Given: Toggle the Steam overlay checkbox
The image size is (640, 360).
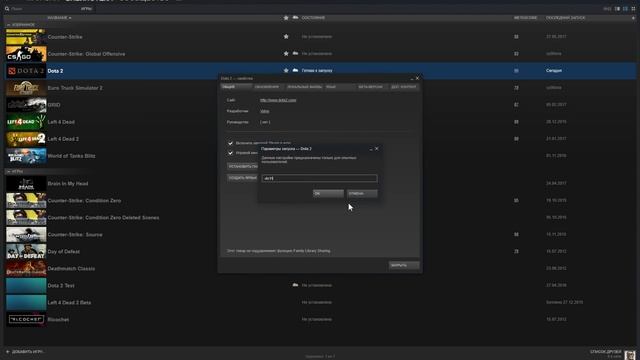Looking at the screenshot, I should click(231, 143).
